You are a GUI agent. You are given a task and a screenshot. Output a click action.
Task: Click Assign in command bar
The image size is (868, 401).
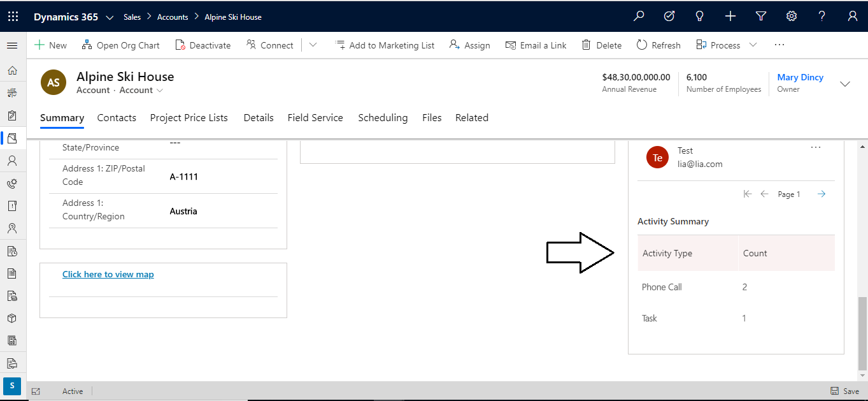[469, 45]
